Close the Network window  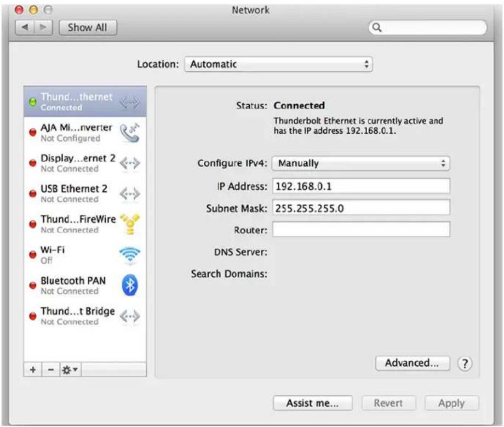(19, 10)
